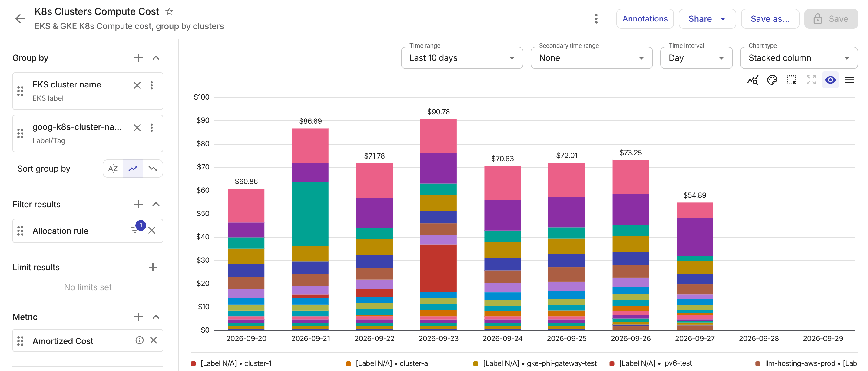868x371 pixels.
Task: Grab the goog-k8s-cluster-name drag handle
Action: click(x=20, y=133)
